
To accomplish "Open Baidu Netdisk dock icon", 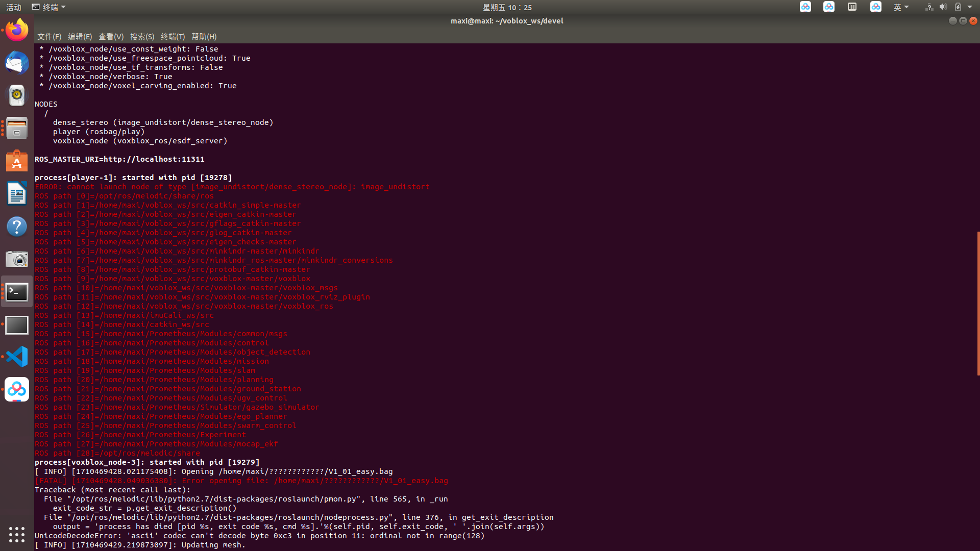I will point(17,390).
